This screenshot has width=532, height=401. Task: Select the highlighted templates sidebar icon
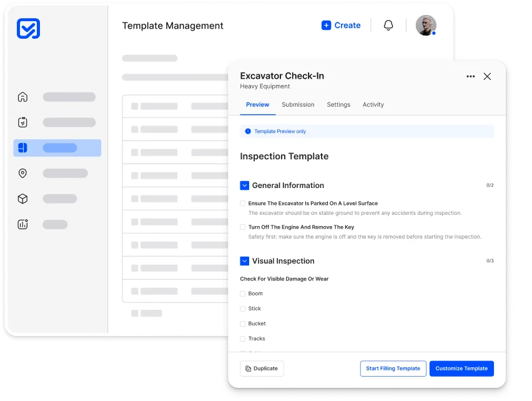tap(22, 148)
